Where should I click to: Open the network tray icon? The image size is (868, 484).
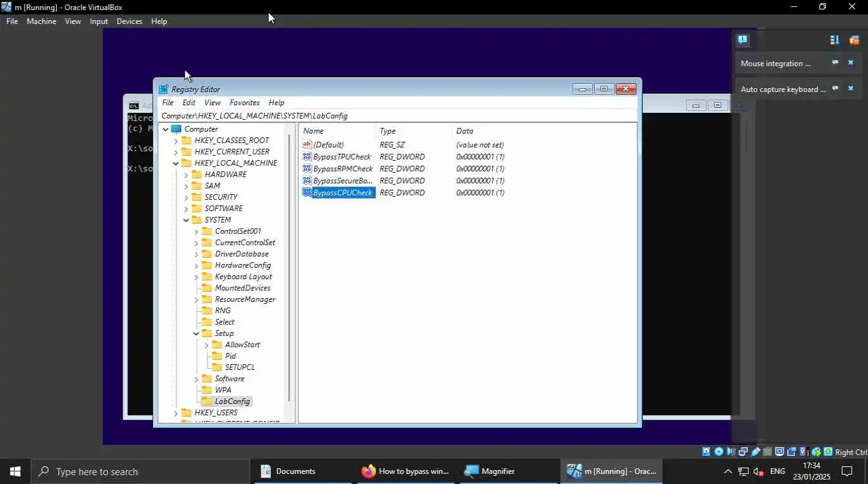click(x=743, y=471)
